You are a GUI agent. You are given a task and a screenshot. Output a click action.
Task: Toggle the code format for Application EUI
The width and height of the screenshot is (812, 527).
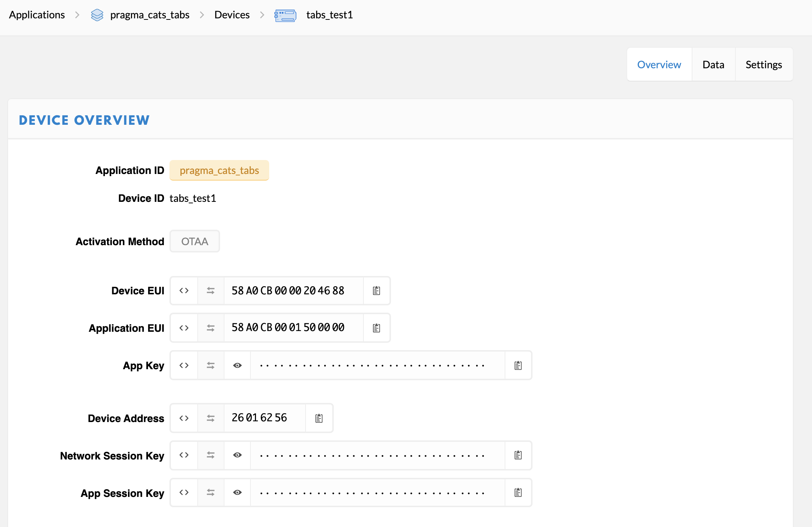184,328
